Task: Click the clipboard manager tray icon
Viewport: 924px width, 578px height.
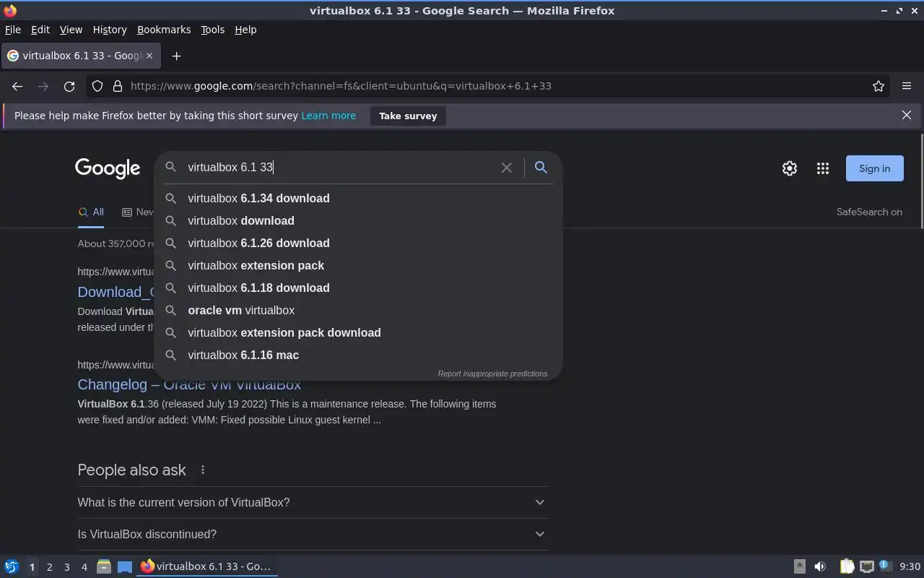Action: tap(847, 566)
